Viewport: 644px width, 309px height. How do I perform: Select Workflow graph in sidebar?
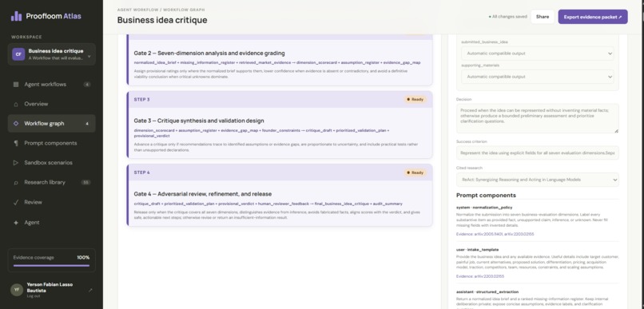pyautogui.click(x=51, y=124)
